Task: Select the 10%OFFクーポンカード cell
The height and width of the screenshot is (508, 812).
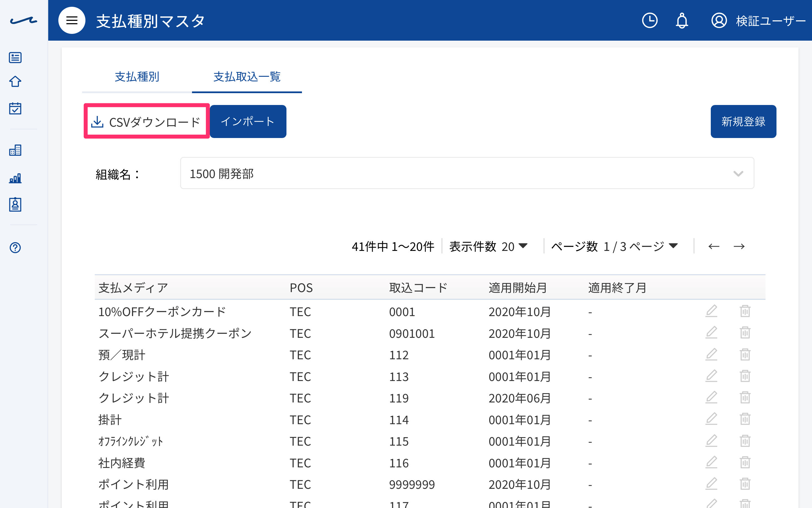Action: [x=162, y=312]
